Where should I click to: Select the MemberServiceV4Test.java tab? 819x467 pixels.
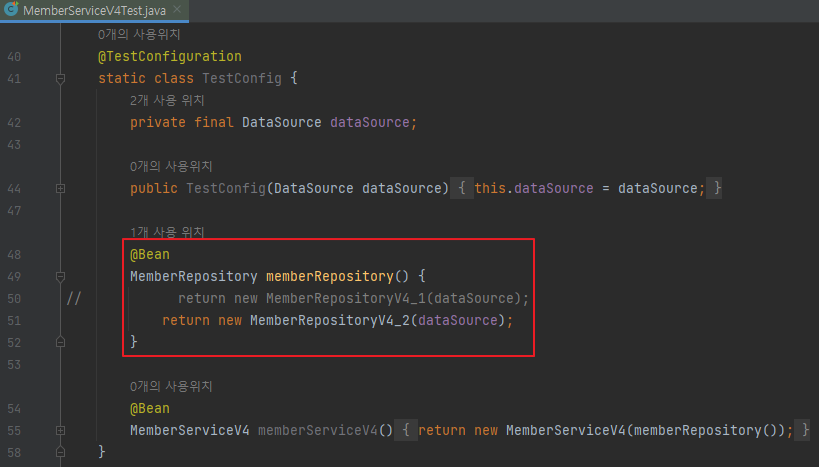(x=94, y=10)
